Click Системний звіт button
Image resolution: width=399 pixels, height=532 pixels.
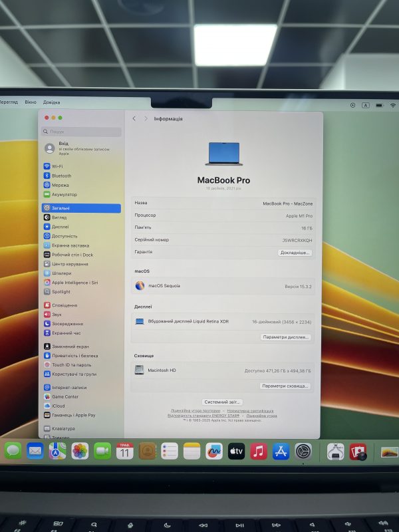(222, 402)
